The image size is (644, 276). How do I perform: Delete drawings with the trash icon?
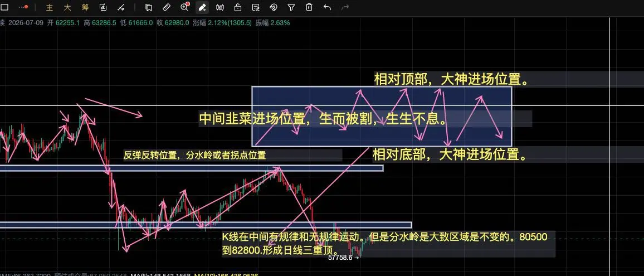[x=309, y=7]
